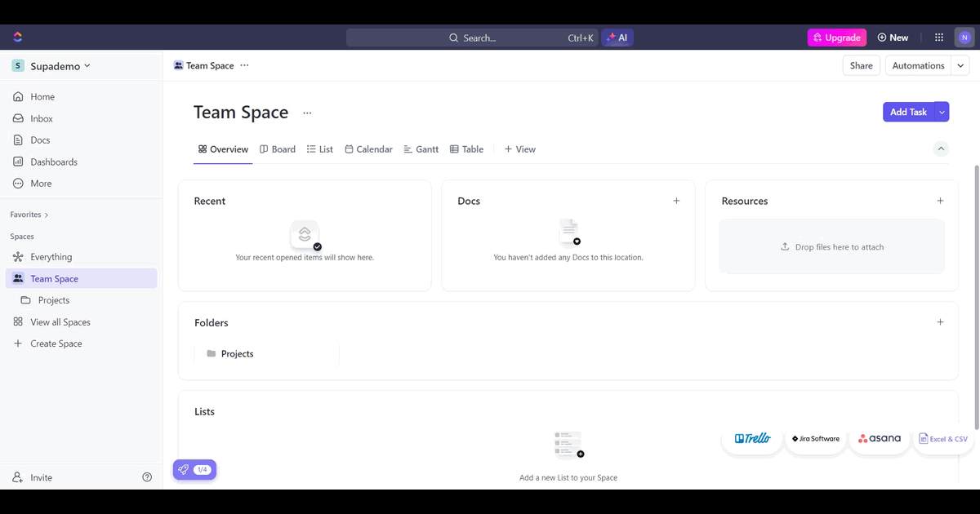
Task: Switch to the Gantt tab
Action: click(x=421, y=149)
